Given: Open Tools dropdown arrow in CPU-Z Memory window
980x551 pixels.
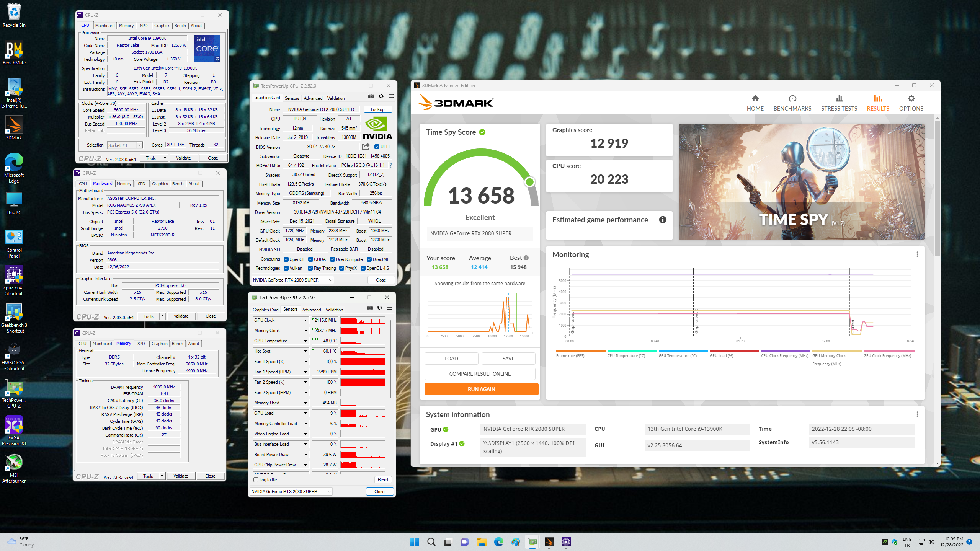Looking at the screenshot, I should 162,476.
